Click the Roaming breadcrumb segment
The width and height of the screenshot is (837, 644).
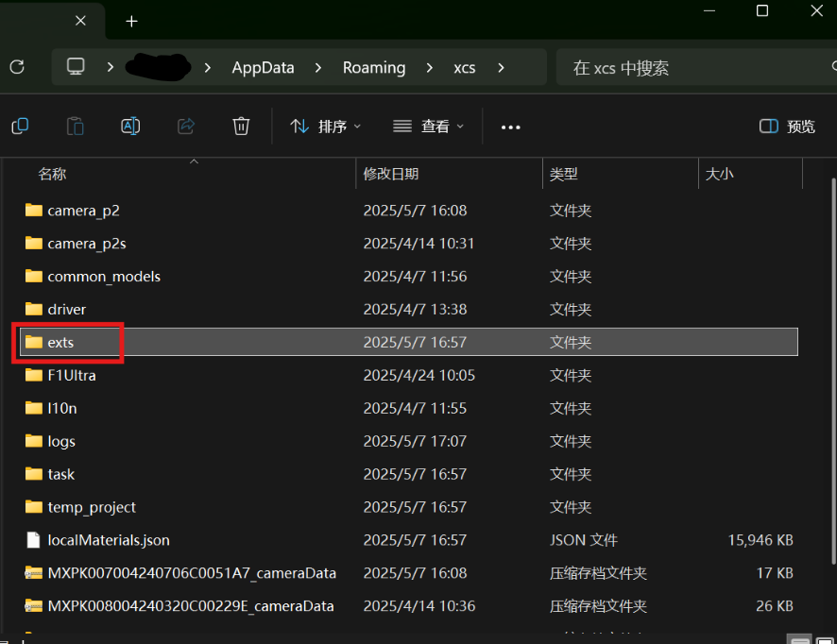pos(374,68)
